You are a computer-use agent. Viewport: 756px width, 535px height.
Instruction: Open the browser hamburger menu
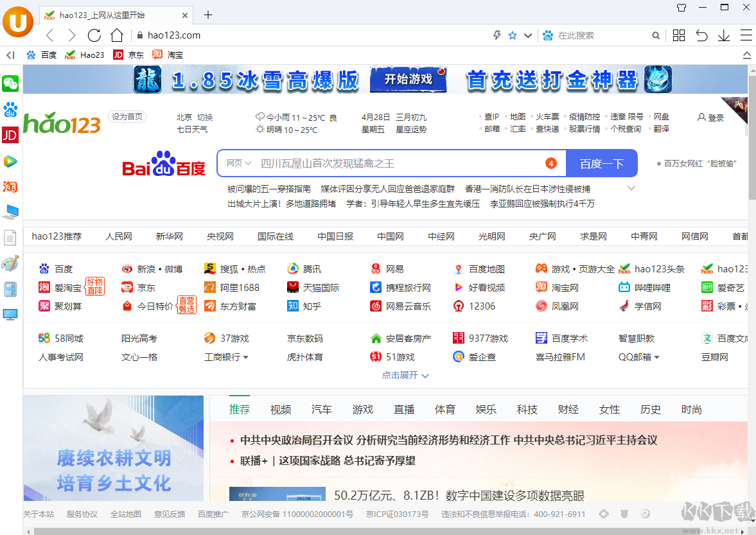coord(746,35)
